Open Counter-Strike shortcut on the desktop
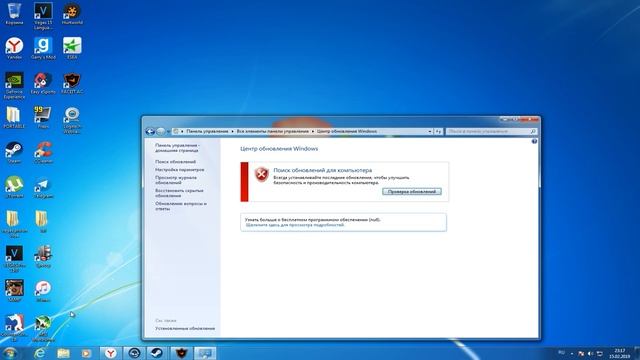The height and width of the screenshot is (360, 640). 14,328
